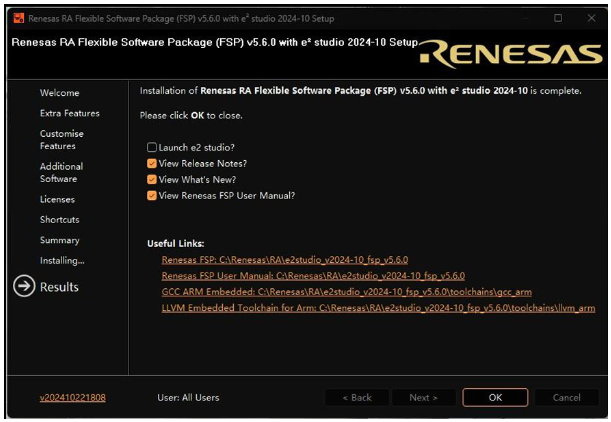Click the Back button
The width and height of the screenshot is (611, 422).
[x=357, y=397]
